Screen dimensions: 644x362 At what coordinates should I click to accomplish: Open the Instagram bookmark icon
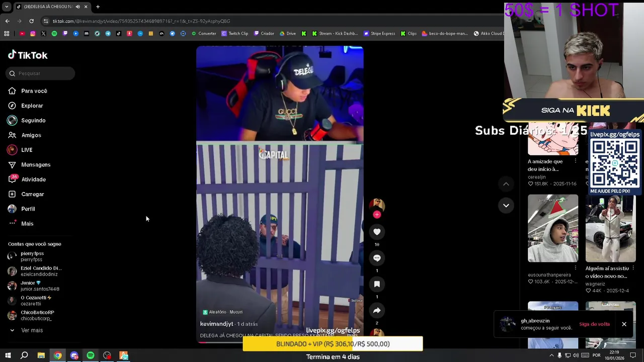(33, 34)
